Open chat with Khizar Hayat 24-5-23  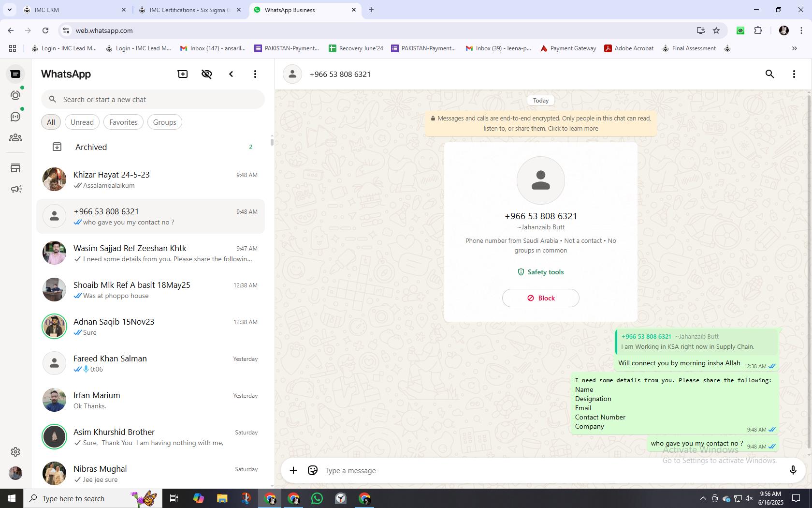[x=151, y=179]
